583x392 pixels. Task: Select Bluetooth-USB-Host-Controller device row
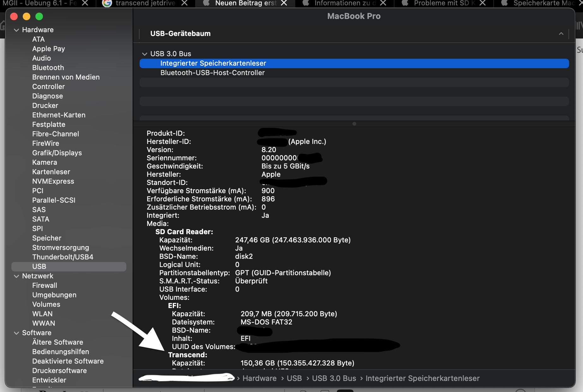click(x=354, y=73)
